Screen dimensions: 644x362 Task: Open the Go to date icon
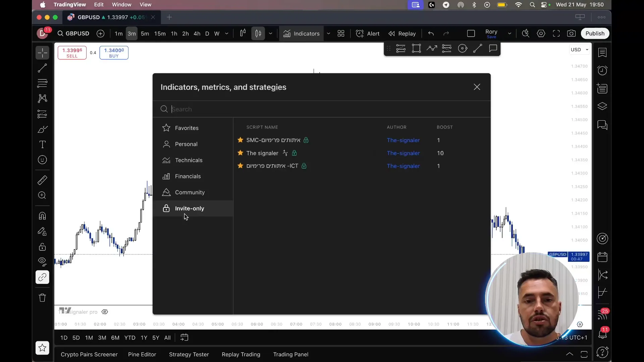click(184, 338)
